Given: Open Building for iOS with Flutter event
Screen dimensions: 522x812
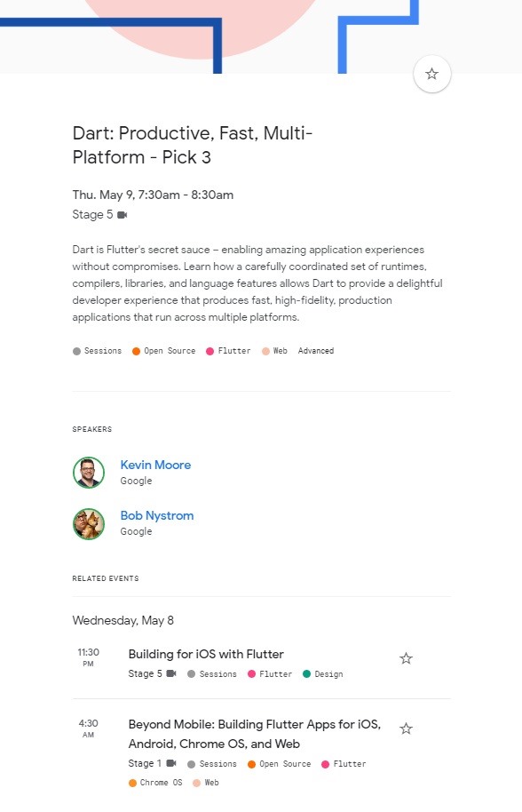Looking at the screenshot, I should click(x=206, y=654).
